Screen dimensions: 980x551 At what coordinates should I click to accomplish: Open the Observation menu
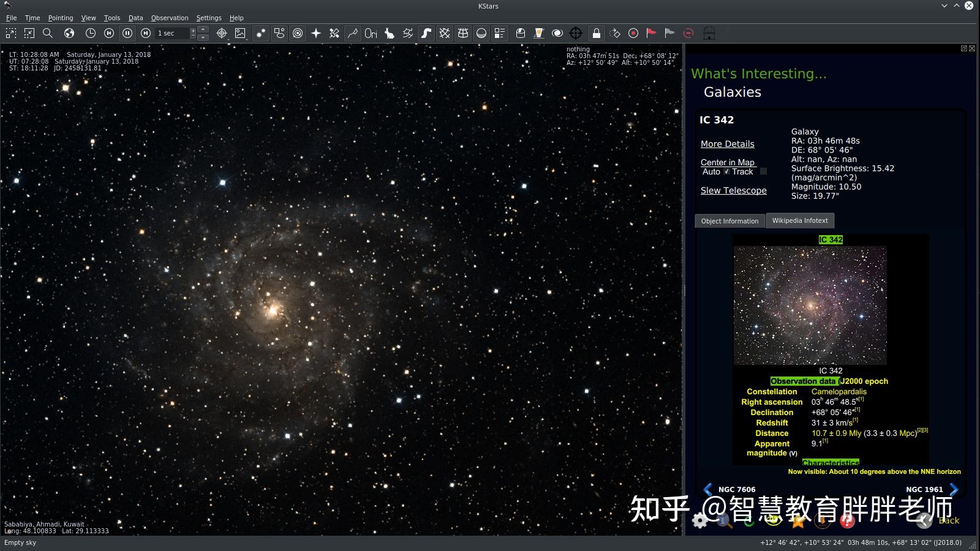pyautogui.click(x=170, y=18)
